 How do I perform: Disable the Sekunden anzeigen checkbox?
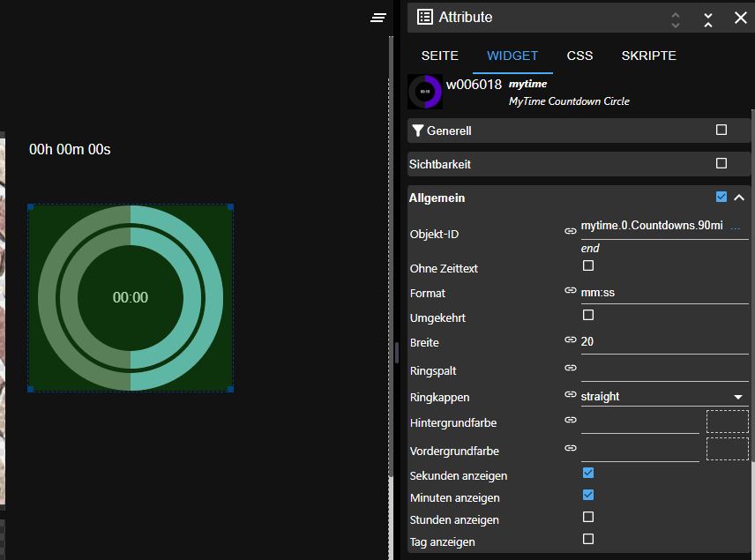pyautogui.click(x=588, y=474)
